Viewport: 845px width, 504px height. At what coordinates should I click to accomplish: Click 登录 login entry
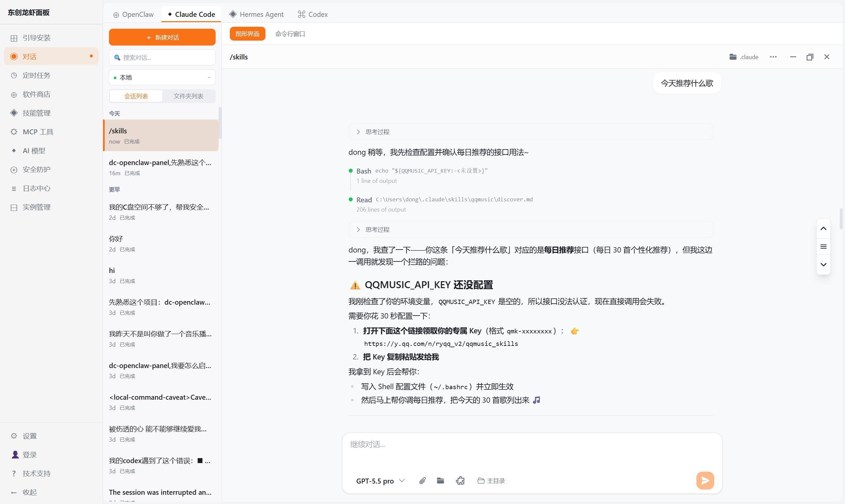[x=51, y=454]
